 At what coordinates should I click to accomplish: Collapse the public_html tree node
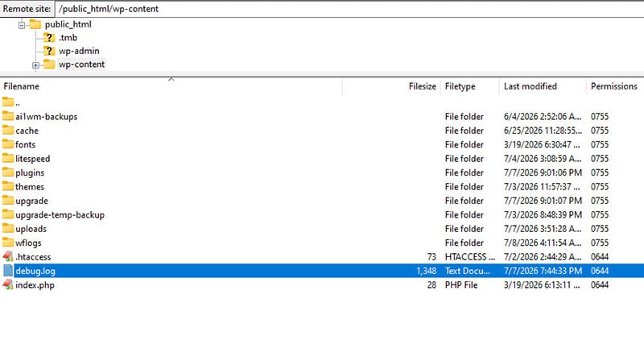click(x=22, y=25)
